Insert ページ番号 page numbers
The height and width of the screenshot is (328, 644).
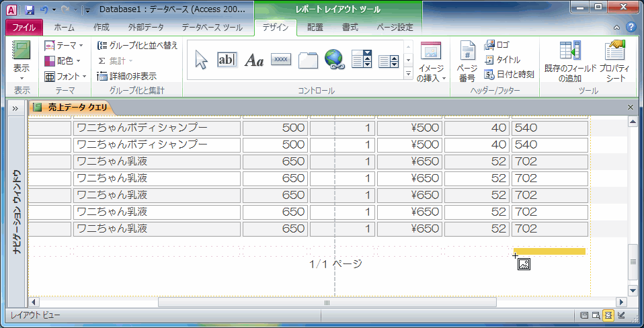pos(467,62)
